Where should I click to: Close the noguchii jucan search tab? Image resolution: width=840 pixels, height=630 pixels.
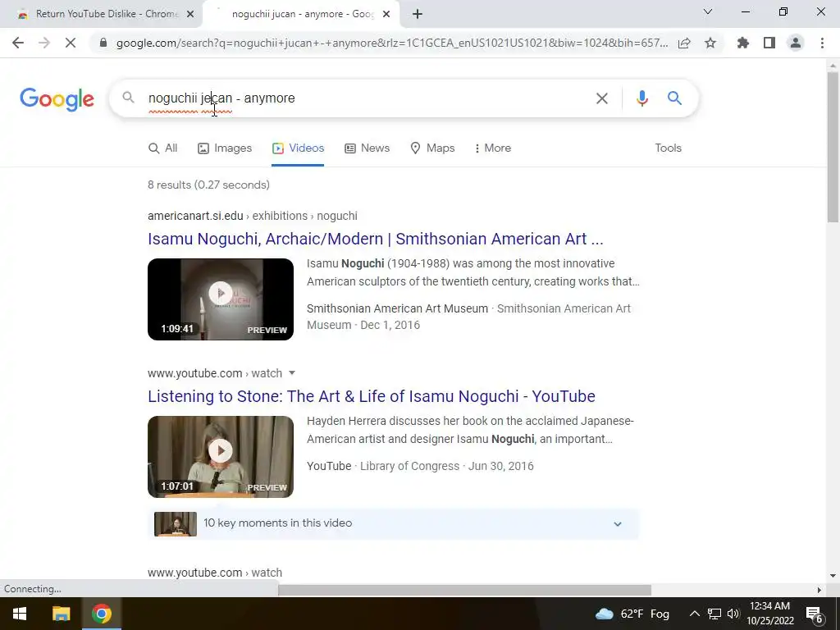386,14
